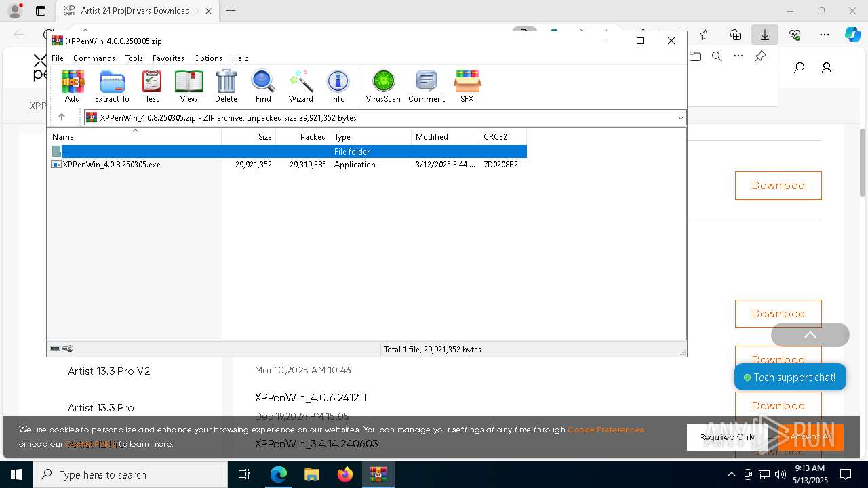Click the SFX toolbar icon
This screenshot has width=868, height=488.
tap(467, 86)
